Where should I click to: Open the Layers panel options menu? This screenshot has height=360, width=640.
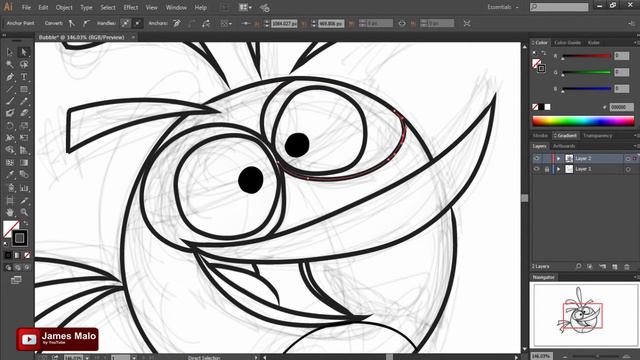point(636,146)
